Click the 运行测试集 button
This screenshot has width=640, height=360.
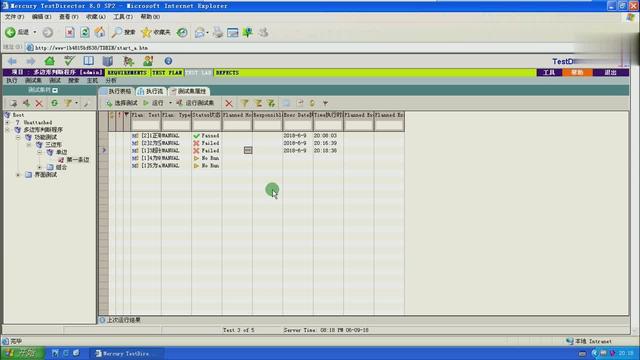pos(196,103)
